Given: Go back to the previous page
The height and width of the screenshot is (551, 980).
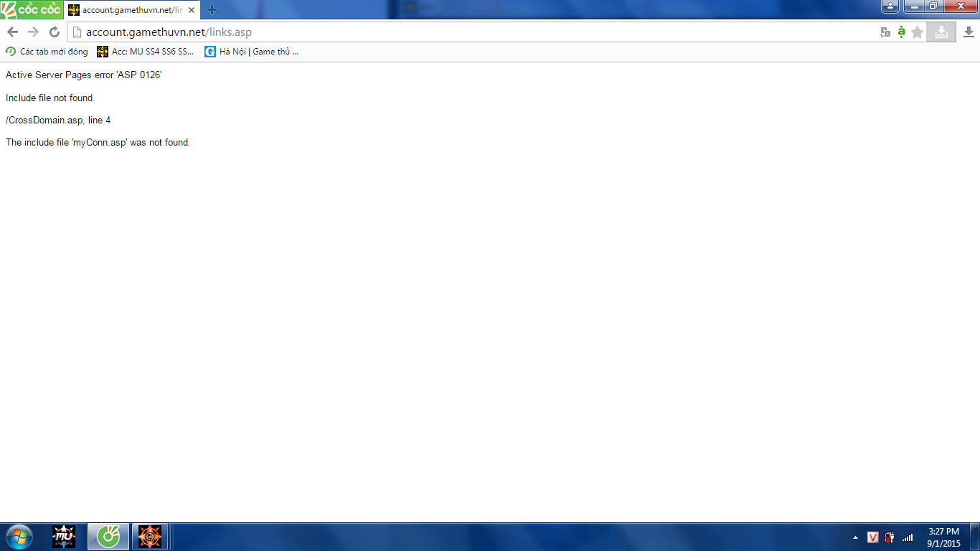Looking at the screenshot, I should [12, 32].
